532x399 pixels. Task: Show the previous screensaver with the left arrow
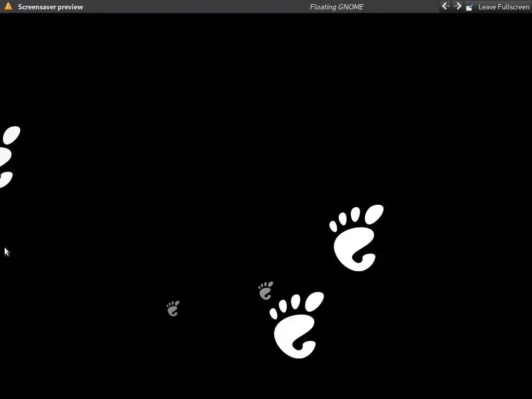(x=445, y=6)
